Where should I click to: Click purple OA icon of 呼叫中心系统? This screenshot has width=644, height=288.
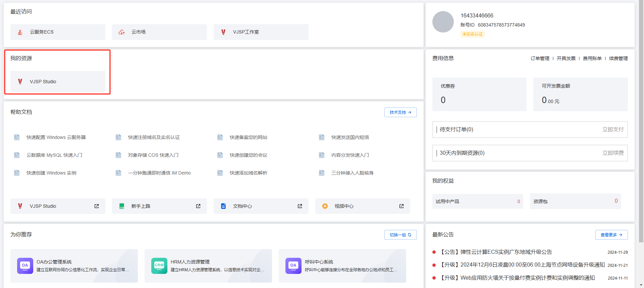tap(293, 266)
